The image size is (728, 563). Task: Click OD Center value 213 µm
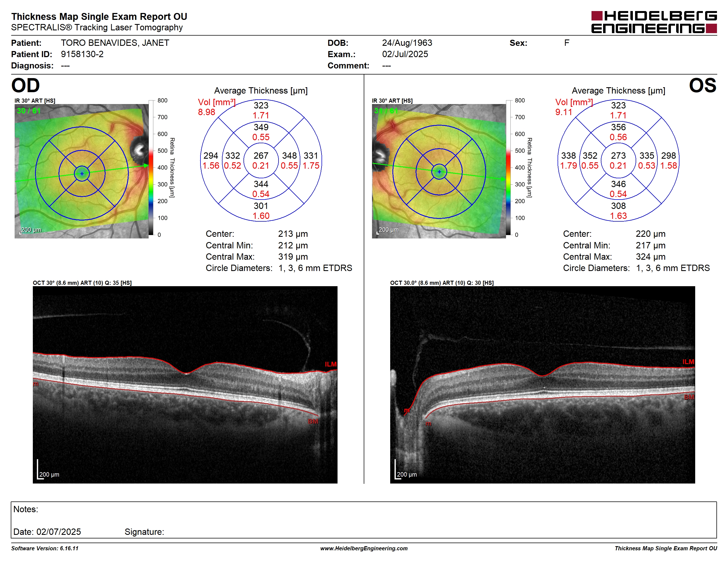[293, 234]
